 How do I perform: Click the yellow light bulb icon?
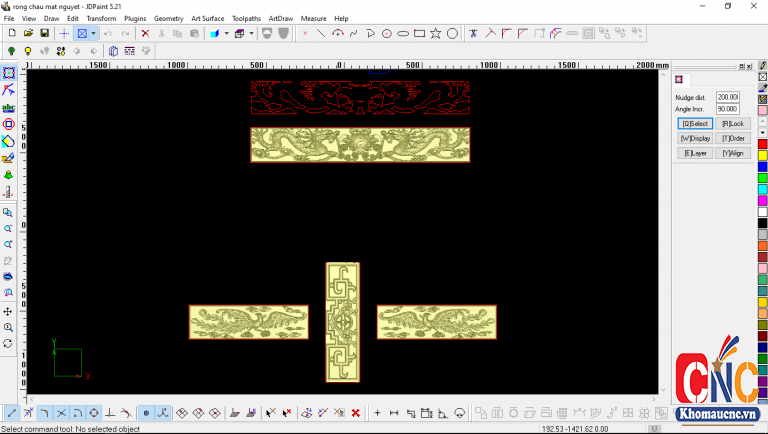[x=28, y=51]
